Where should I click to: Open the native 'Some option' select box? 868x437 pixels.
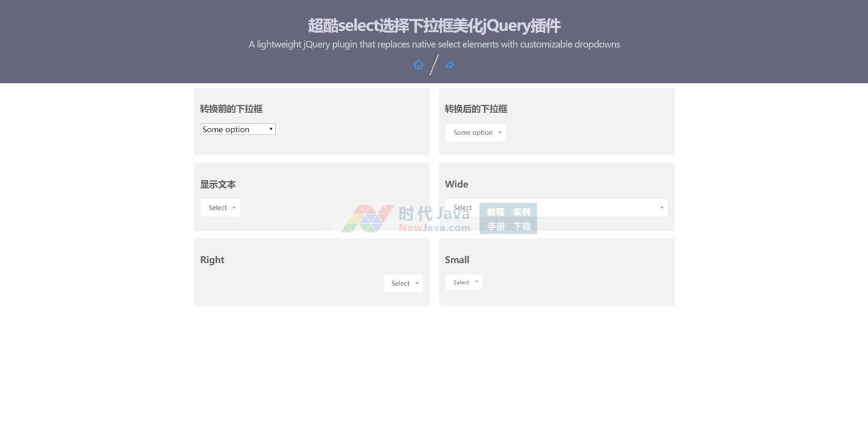[x=238, y=129]
